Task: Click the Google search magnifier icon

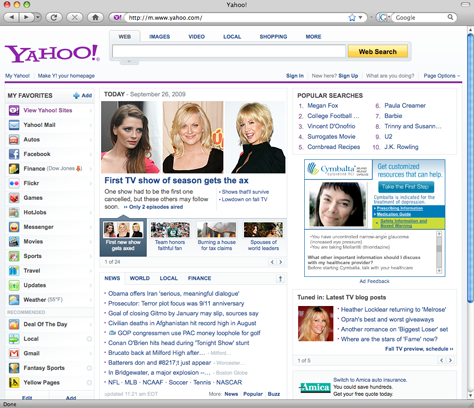Action: 450,17
